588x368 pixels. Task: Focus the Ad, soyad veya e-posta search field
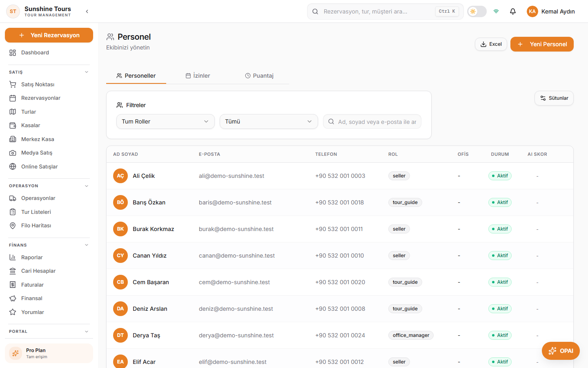(x=372, y=121)
